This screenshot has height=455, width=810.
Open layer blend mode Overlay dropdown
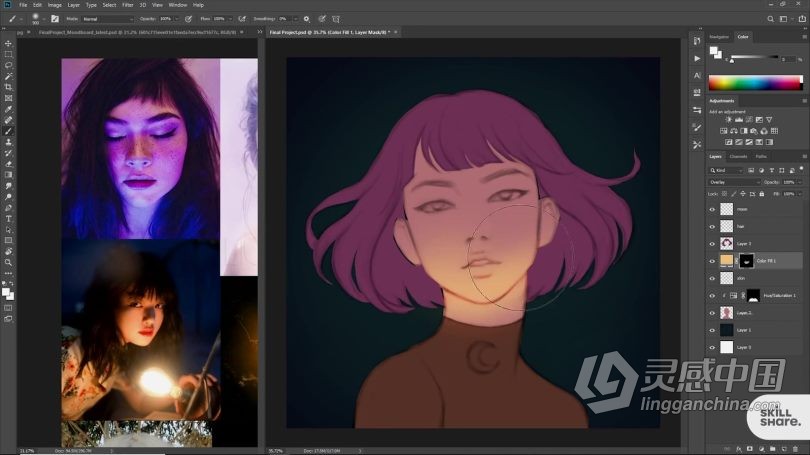(734, 182)
